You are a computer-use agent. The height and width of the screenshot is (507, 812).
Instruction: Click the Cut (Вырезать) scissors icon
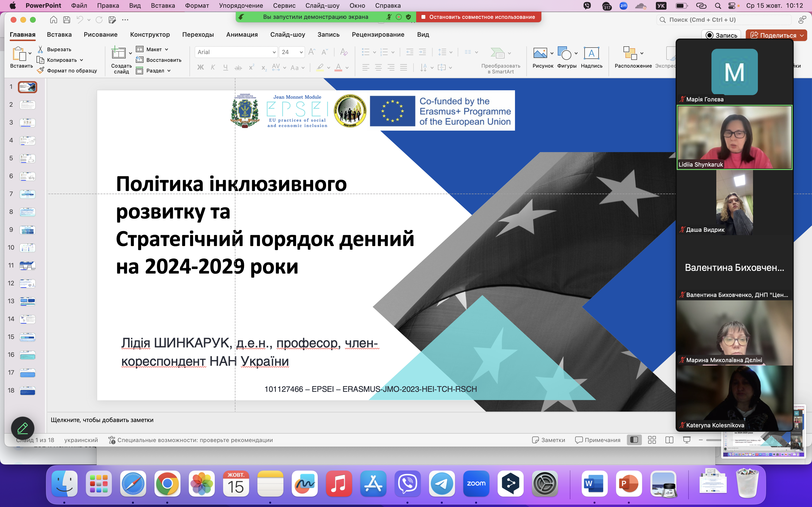pyautogui.click(x=40, y=49)
